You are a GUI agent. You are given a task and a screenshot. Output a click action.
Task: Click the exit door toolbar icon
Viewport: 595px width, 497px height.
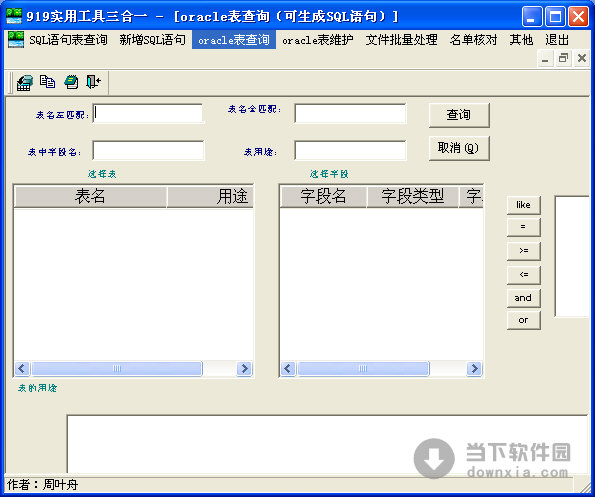pos(93,82)
